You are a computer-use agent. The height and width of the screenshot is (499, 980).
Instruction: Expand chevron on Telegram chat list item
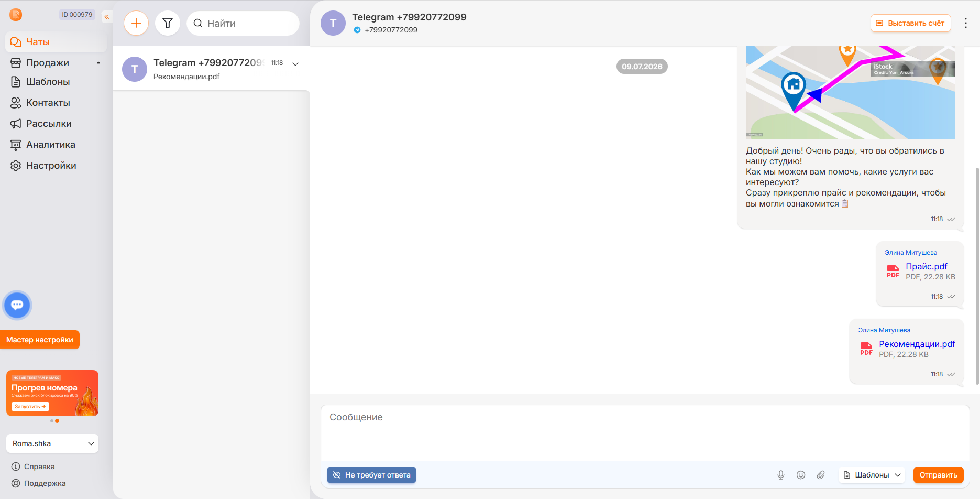click(295, 64)
